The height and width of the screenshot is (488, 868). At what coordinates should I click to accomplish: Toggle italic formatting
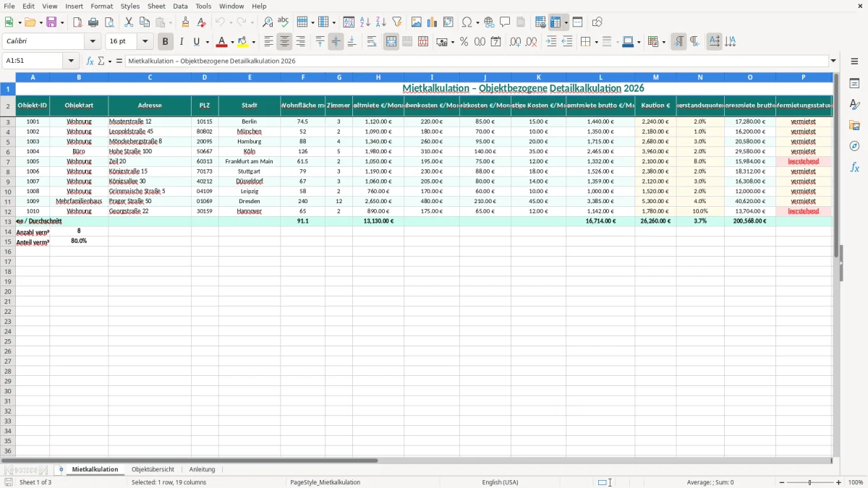tap(182, 42)
